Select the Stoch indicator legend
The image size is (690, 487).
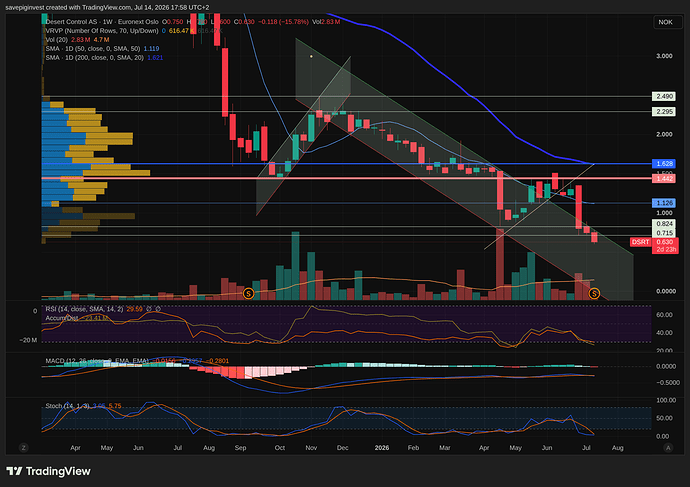click(68, 406)
